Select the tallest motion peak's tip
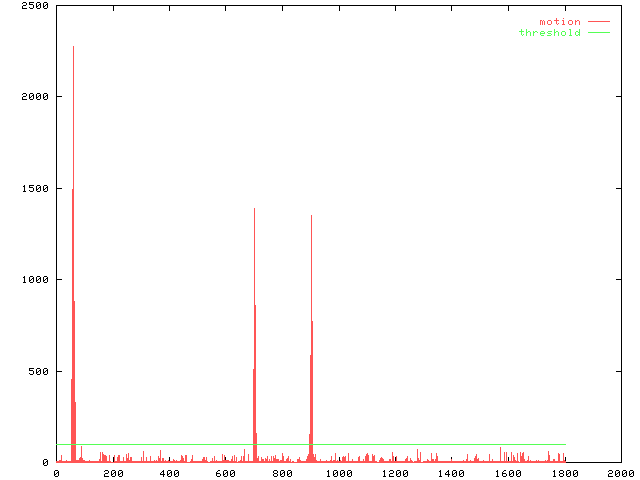The width and height of the screenshot is (640, 480). pos(73,47)
